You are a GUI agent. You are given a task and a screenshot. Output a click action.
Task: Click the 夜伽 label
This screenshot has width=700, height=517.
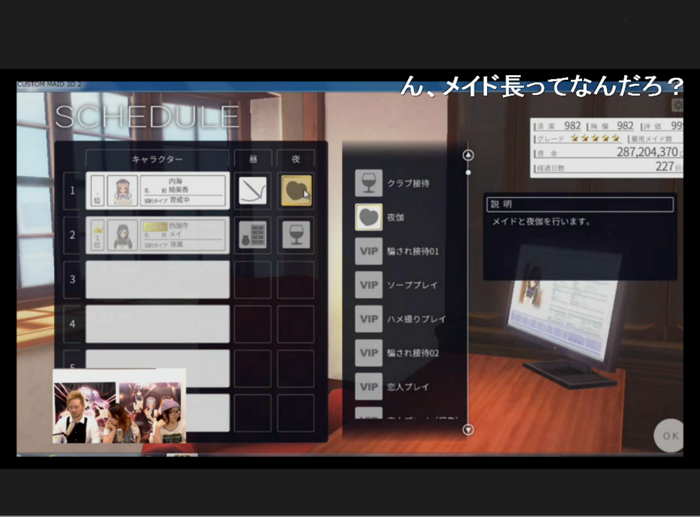[396, 217]
